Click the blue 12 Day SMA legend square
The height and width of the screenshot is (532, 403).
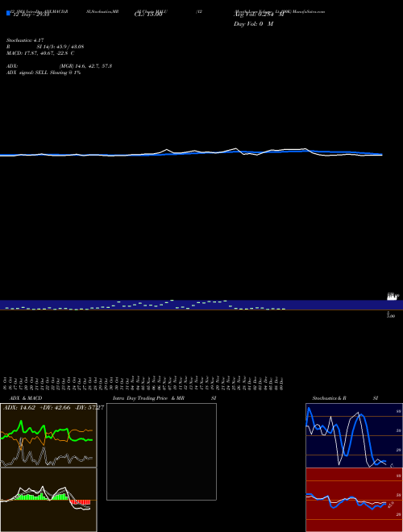pyautogui.click(x=8, y=13)
